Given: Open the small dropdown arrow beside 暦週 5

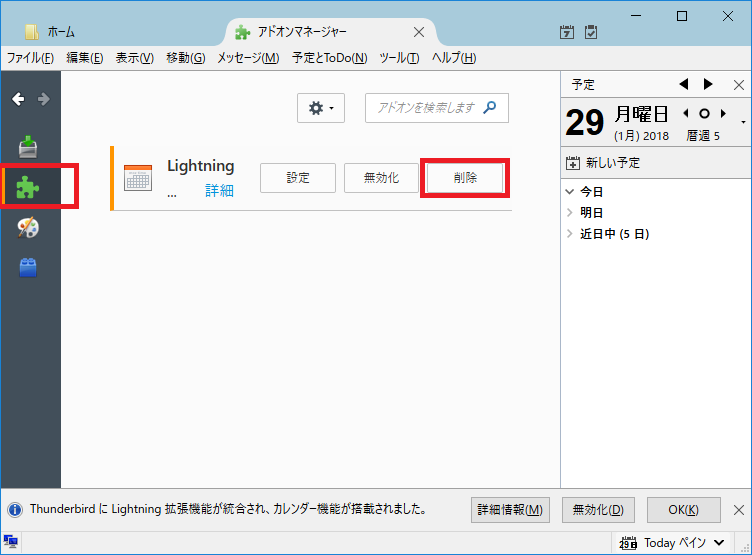Looking at the screenshot, I should click(743, 122).
